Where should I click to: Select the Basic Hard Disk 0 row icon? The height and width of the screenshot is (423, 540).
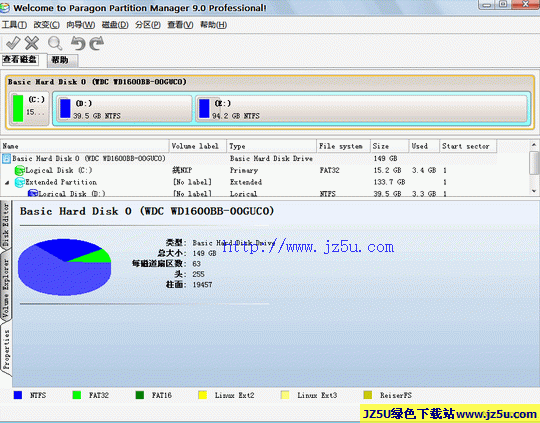(x=7, y=158)
